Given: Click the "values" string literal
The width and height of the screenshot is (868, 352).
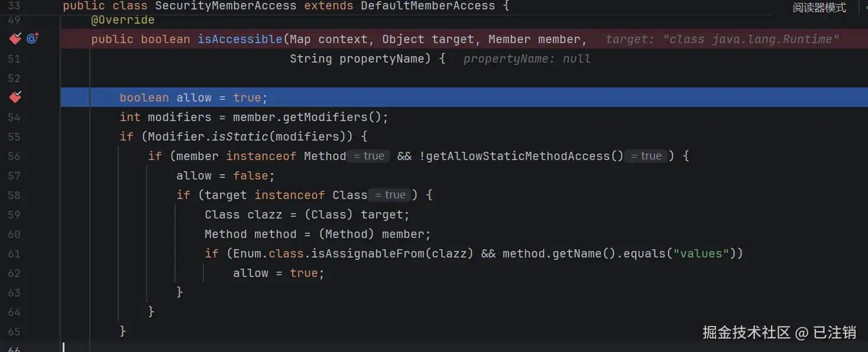Looking at the screenshot, I should pos(702,253).
